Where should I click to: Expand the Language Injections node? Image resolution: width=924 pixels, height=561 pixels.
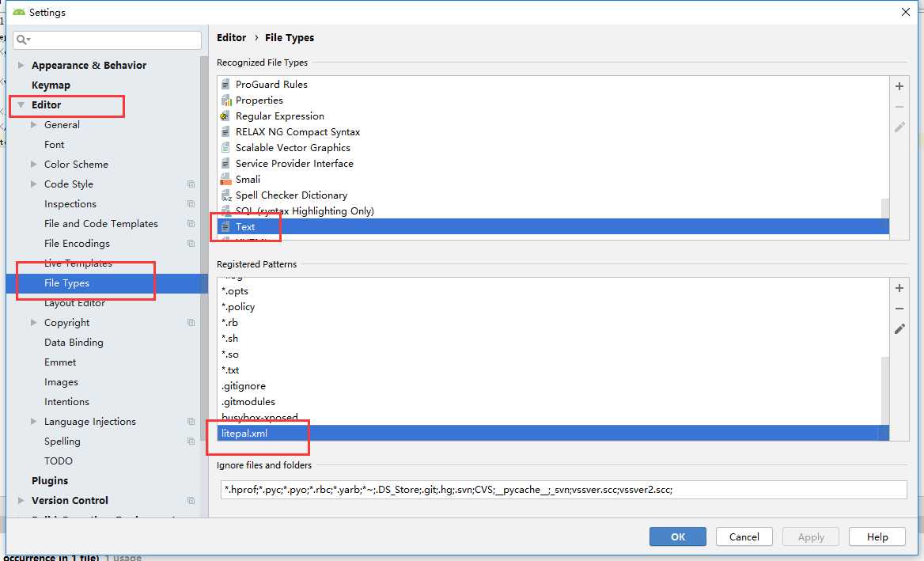point(33,421)
